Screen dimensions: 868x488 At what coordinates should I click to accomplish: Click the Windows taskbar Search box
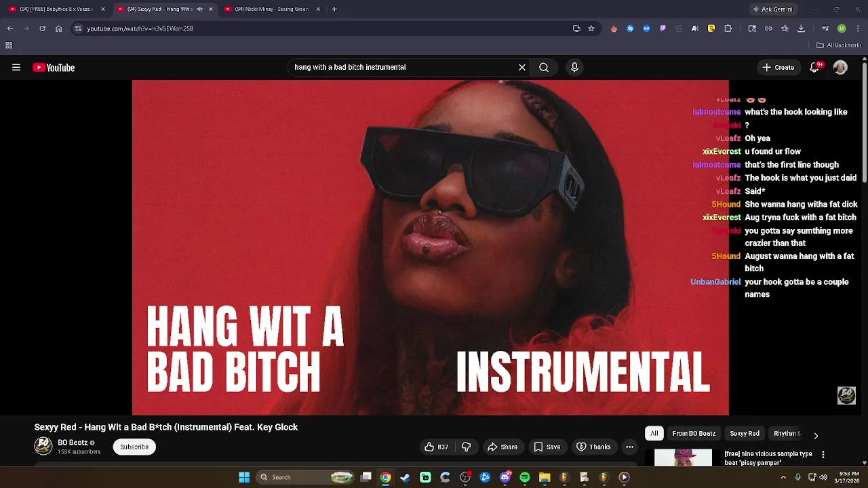[306, 477]
